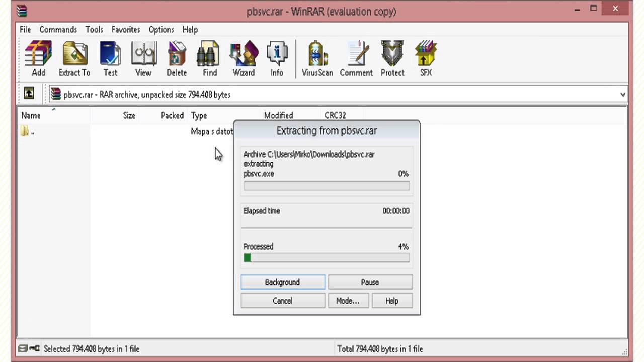This screenshot has width=644, height=362.
Task: Click 'Total 794.408 bytes in 1 file' status
Action: (x=380, y=348)
